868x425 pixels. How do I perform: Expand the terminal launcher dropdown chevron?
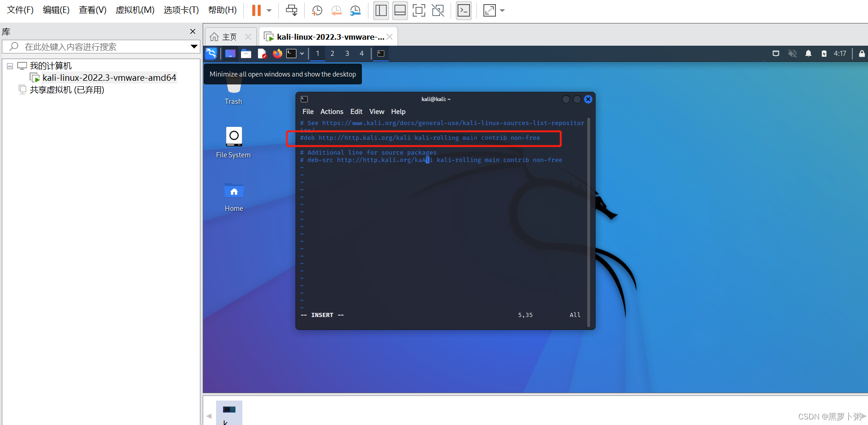tap(302, 54)
